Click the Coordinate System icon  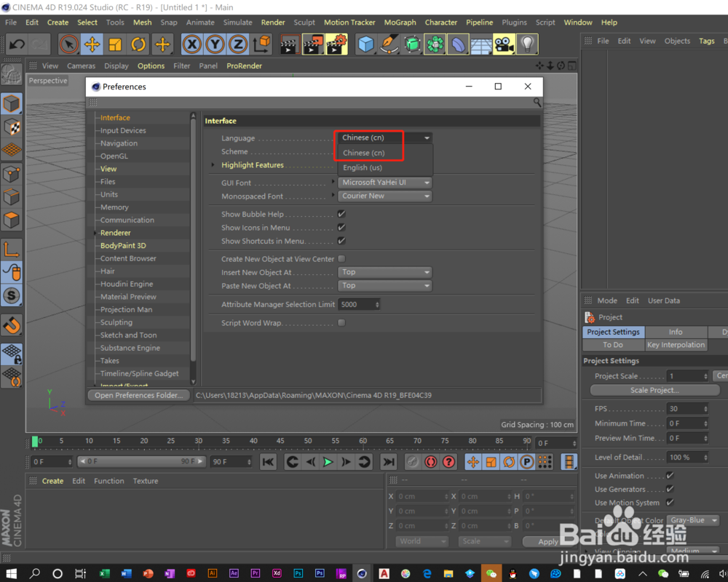262,44
